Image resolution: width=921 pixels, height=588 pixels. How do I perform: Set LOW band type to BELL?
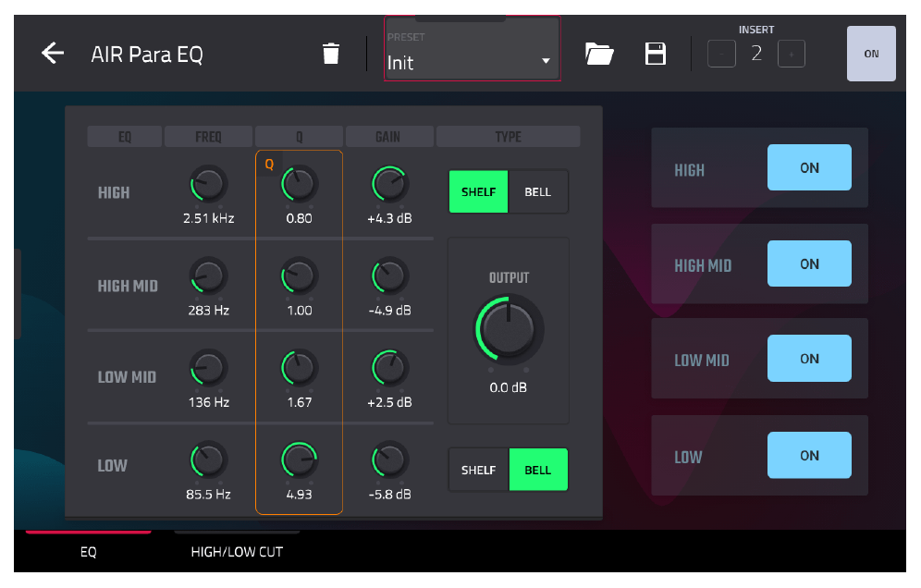coord(538,470)
